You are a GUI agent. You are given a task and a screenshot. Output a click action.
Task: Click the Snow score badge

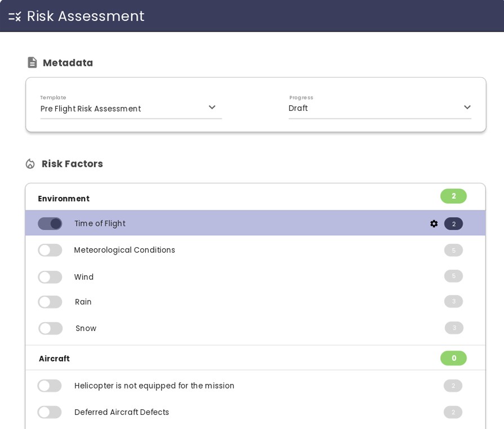(x=454, y=328)
